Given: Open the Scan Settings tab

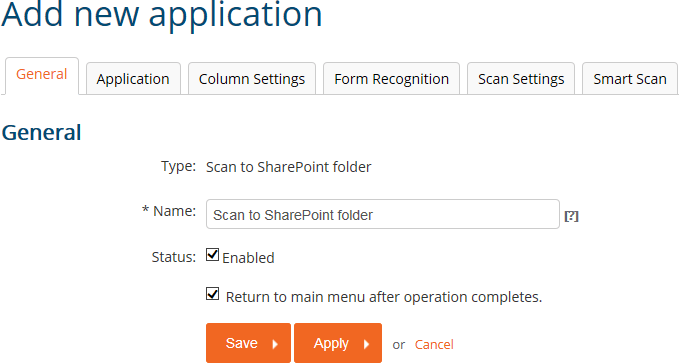Looking at the screenshot, I should point(521,79).
